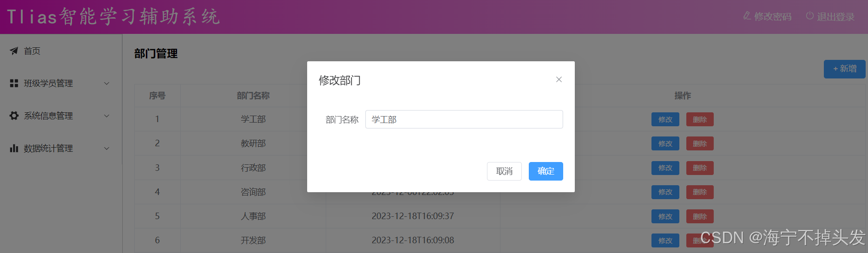
Task: Click 删除 button for 学工部 row
Action: pyautogui.click(x=700, y=119)
